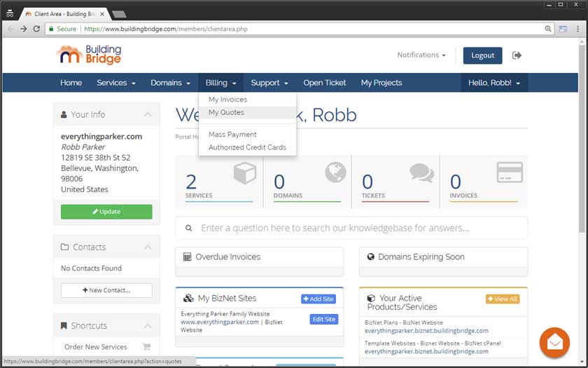Click the 0 Tickets stat tile
588x368 pixels.
tap(395, 182)
